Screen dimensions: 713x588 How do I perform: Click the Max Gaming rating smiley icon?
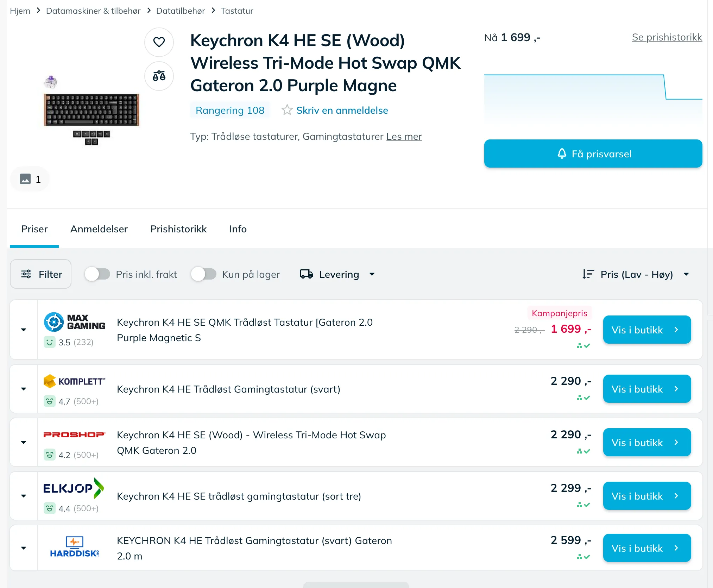point(50,342)
